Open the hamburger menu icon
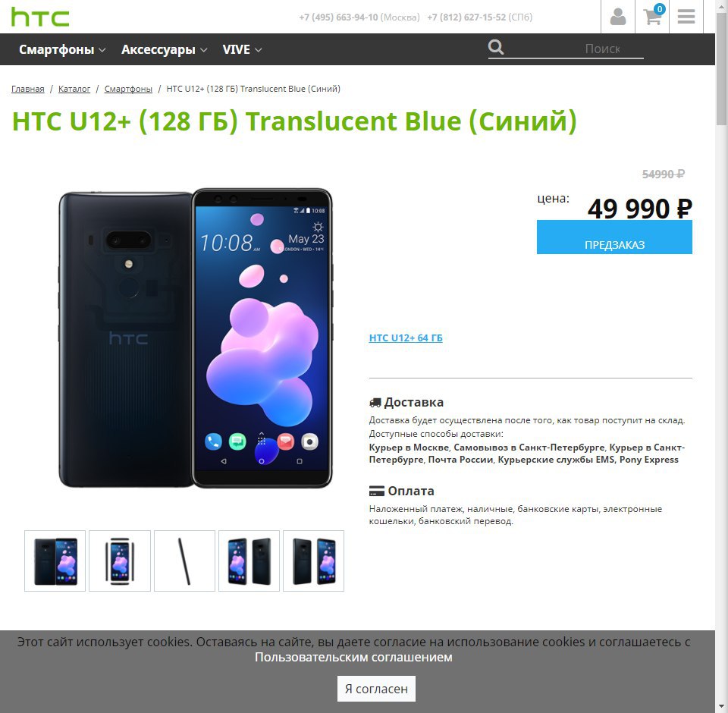Screen dimensions: 728x713 coord(686,17)
